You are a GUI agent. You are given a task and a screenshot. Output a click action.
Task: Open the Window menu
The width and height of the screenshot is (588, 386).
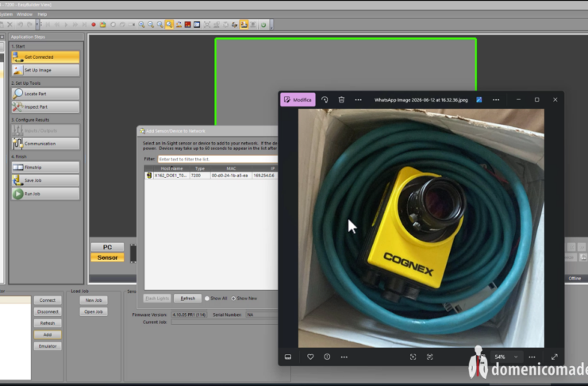25,14
